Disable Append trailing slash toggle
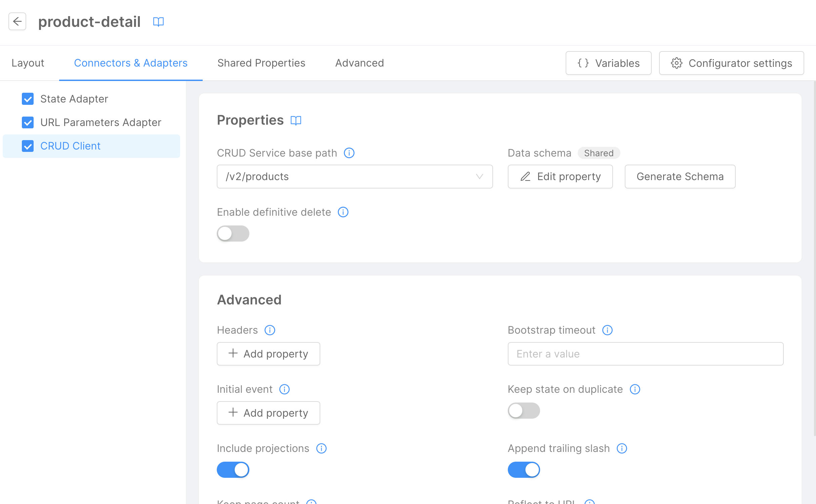 pyautogui.click(x=524, y=470)
